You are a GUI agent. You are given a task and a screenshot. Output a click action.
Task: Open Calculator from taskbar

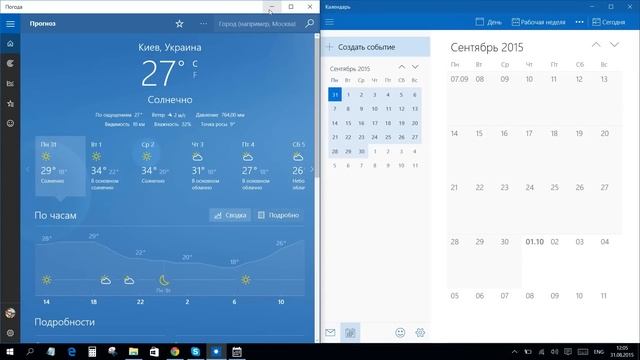point(92,351)
